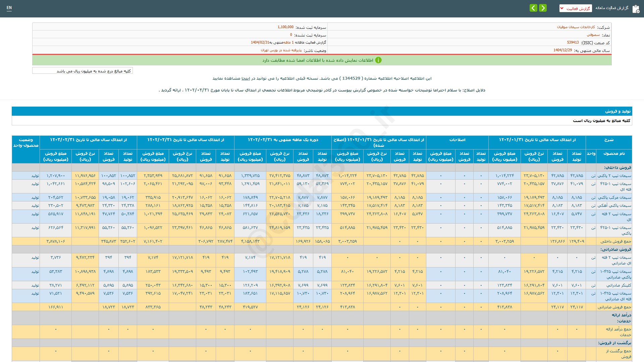Click the ISIC code value 539413
Image resolution: width=644 pixels, height=362 pixels.
pyautogui.click(x=573, y=43)
